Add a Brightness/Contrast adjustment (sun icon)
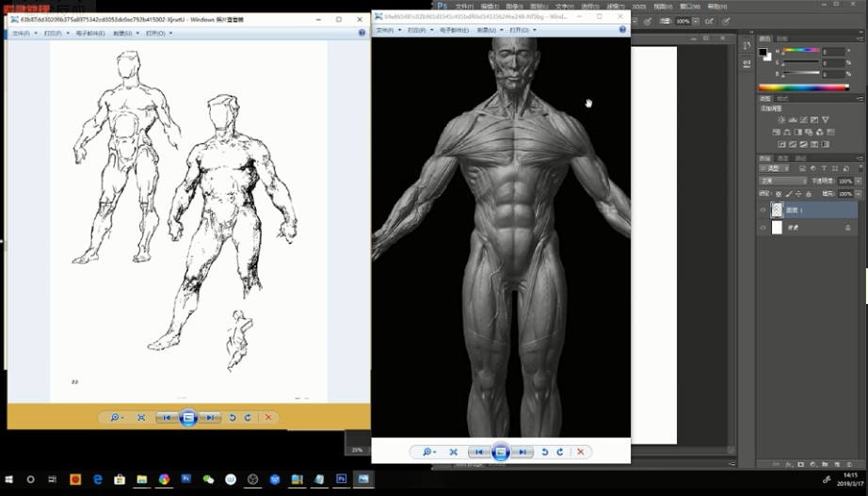868x496 pixels. [x=781, y=120]
